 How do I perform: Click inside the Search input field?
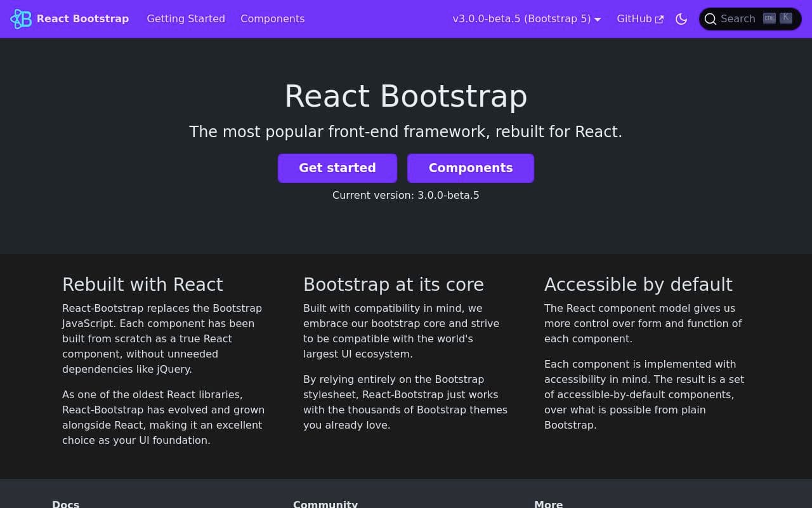[738, 19]
